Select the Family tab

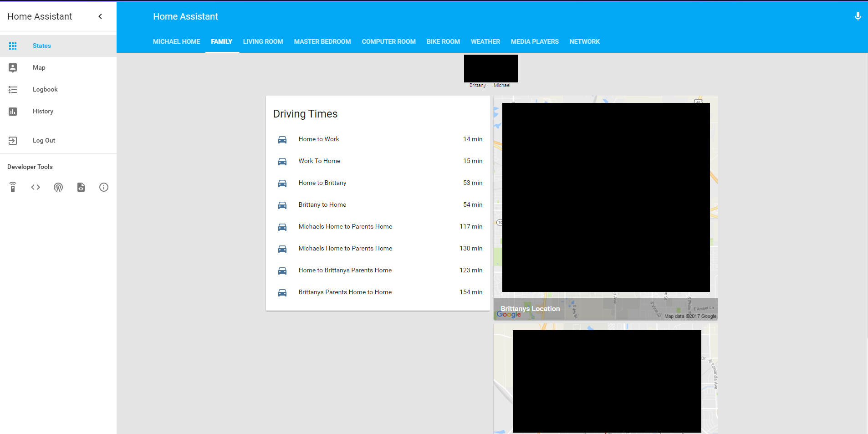click(222, 41)
